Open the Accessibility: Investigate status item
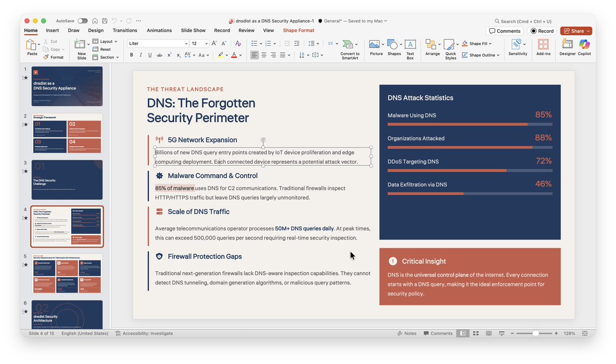616x364 pixels. pyautogui.click(x=144, y=333)
